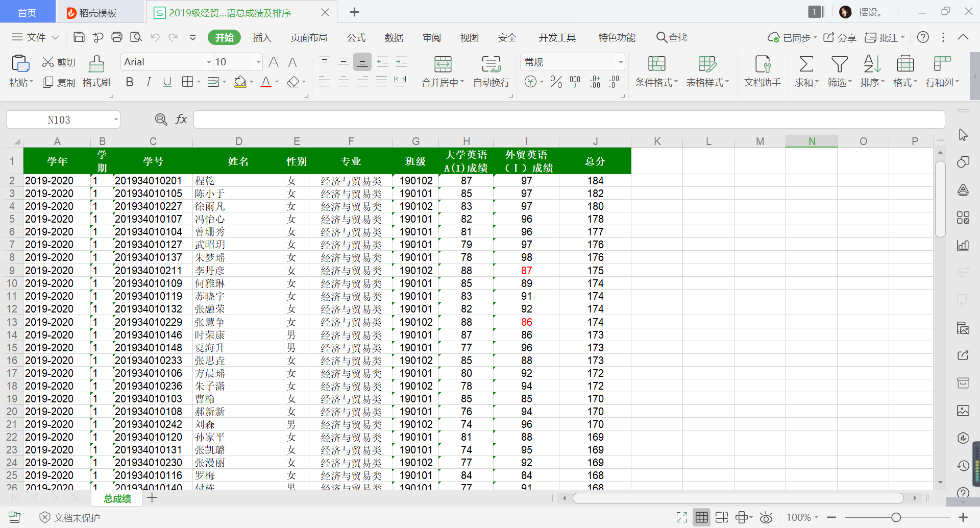Expand Conditional Formatting (条件格式) menu

(x=676, y=82)
